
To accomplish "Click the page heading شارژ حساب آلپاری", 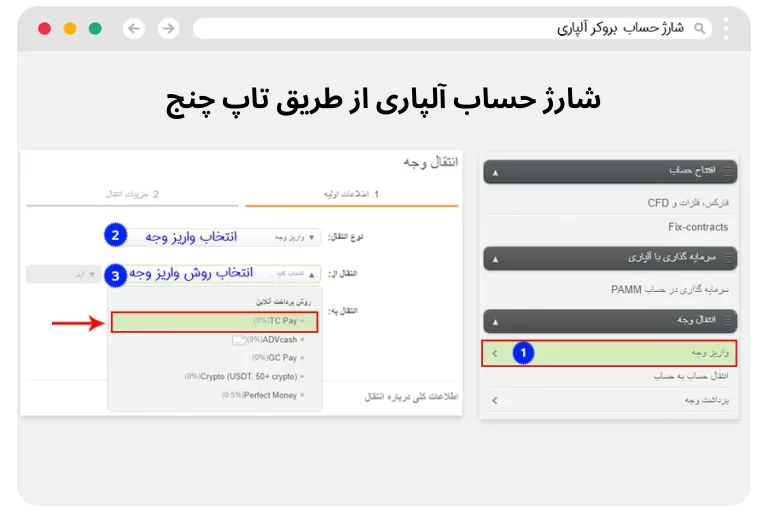I will 383,100.
